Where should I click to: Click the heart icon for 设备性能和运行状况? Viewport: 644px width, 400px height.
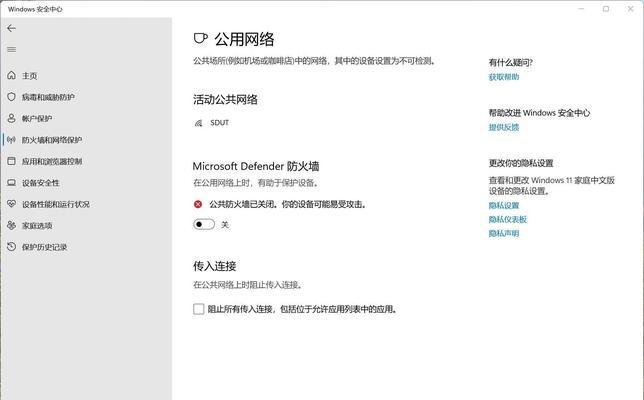12,204
